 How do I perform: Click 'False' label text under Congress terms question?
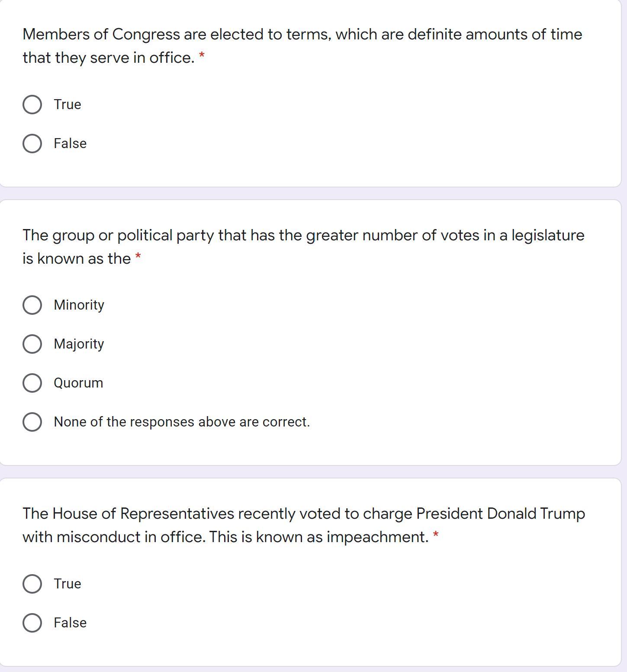tap(70, 144)
